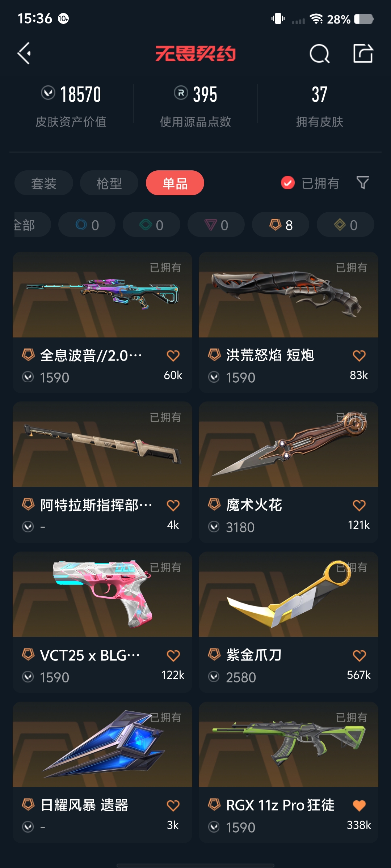Image resolution: width=391 pixels, height=868 pixels.
Task: Select the 单品 tab
Action: tap(175, 183)
